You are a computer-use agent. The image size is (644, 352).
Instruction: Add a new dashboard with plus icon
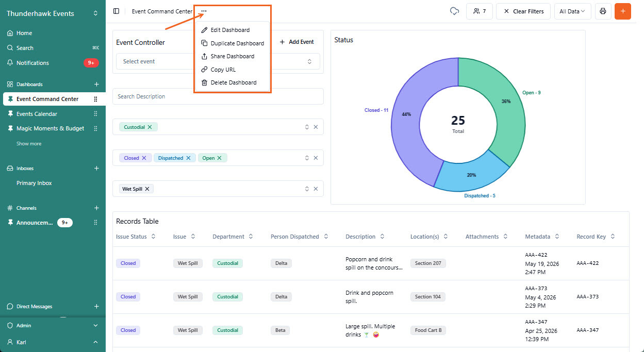[x=96, y=84]
